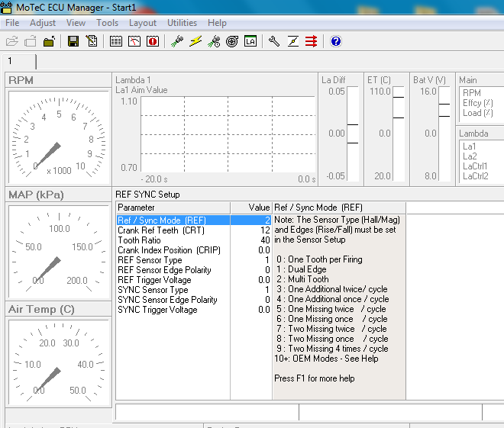The width and height of the screenshot is (504, 428).
Task: Click RPM in the Main list
Action: (472, 93)
